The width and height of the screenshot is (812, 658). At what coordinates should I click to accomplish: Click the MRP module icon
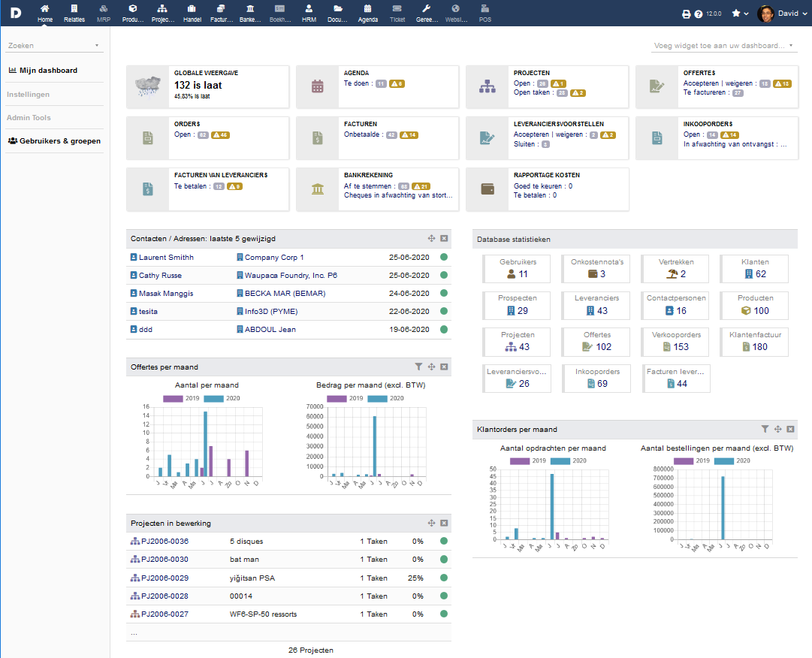103,13
